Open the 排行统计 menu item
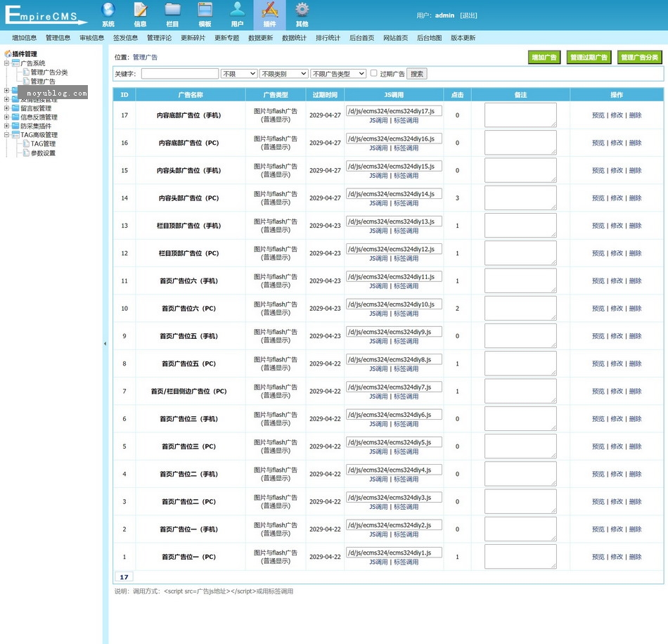Image resolution: width=668 pixels, height=644 pixels. (328, 38)
